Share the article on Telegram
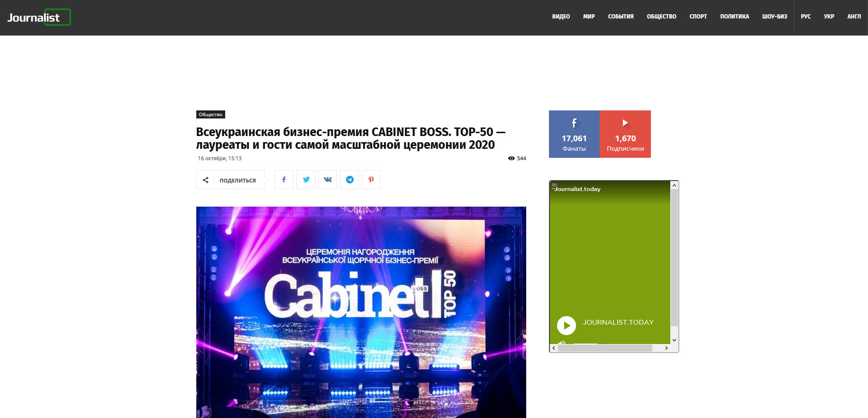 coord(349,180)
